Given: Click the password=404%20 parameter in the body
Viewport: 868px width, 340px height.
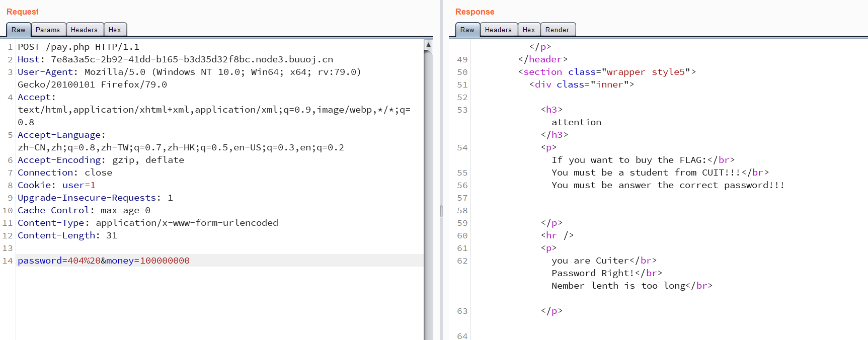Looking at the screenshot, I should [x=59, y=261].
